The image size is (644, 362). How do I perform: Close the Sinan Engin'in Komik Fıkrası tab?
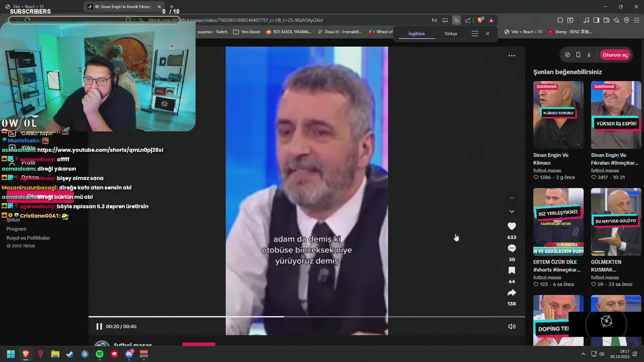pyautogui.click(x=159, y=7)
